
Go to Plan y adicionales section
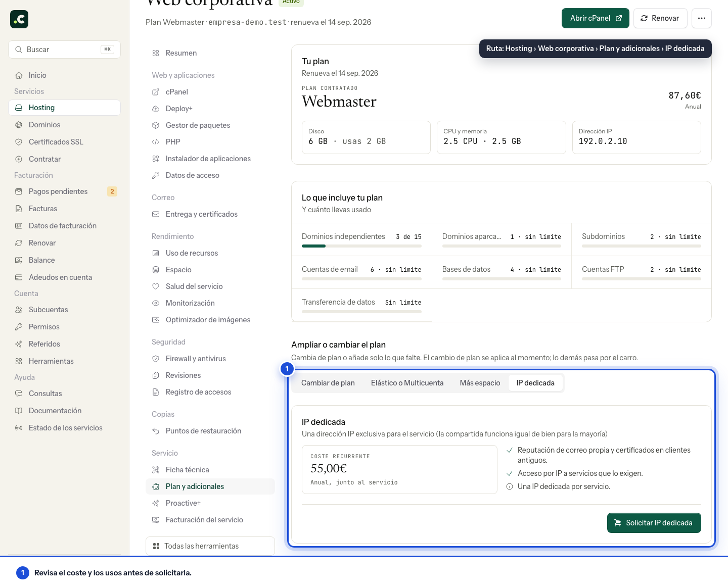210,486
